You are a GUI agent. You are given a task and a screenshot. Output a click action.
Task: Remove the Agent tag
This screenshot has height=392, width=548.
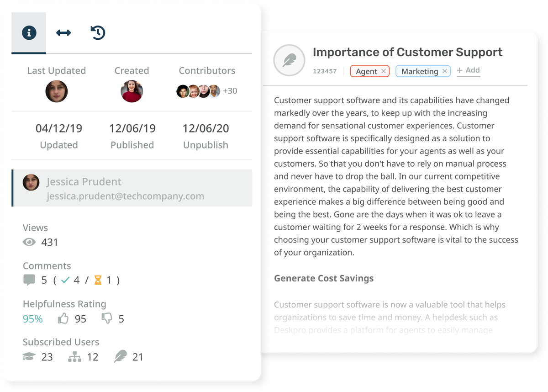pyautogui.click(x=384, y=71)
